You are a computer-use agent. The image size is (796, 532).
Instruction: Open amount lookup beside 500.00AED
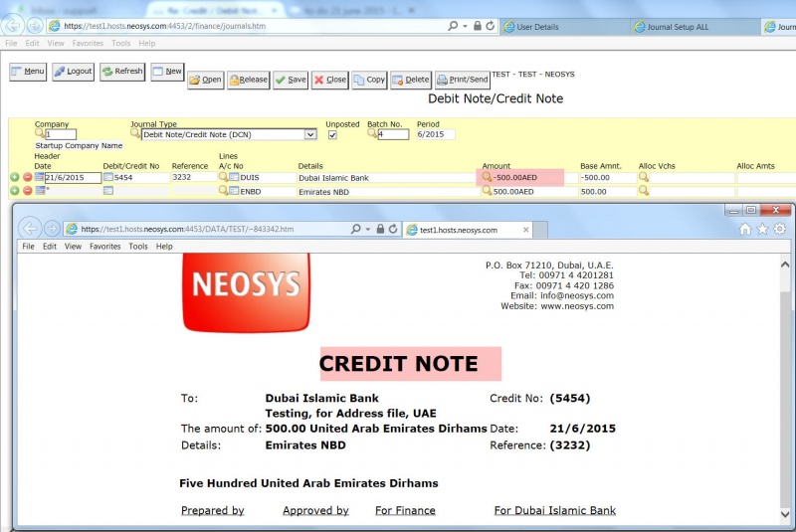[x=487, y=191]
